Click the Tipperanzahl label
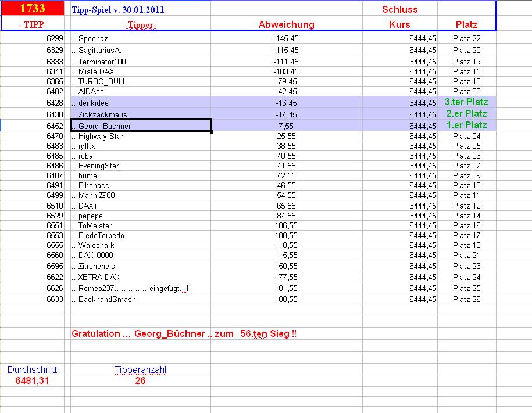 [x=140, y=369]
